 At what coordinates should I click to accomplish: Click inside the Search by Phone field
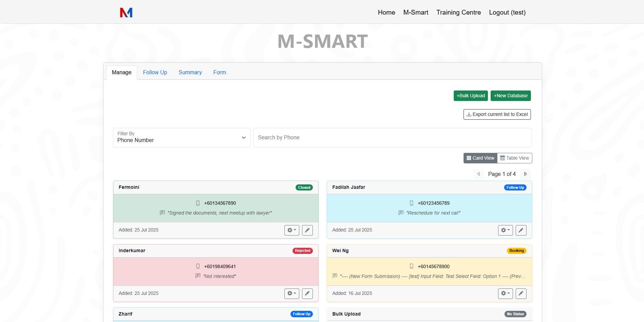(x=392, y=138)
